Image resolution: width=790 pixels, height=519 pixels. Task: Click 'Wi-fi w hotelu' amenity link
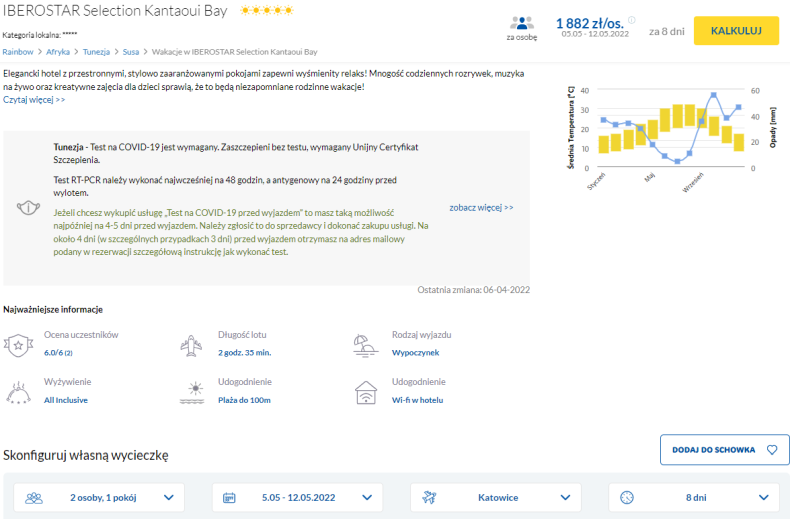click(x=418, y=400)
